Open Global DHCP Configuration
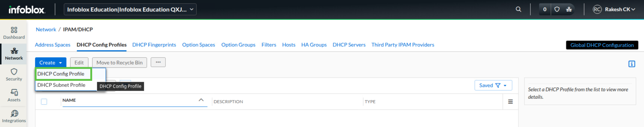The image size is (644, 127). click(x=602, y=45)
